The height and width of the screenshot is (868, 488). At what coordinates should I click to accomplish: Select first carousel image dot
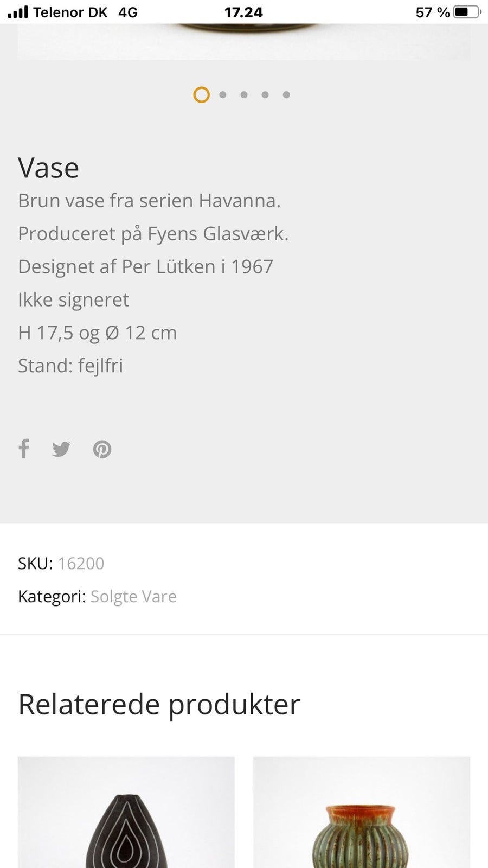click(201, 95)
